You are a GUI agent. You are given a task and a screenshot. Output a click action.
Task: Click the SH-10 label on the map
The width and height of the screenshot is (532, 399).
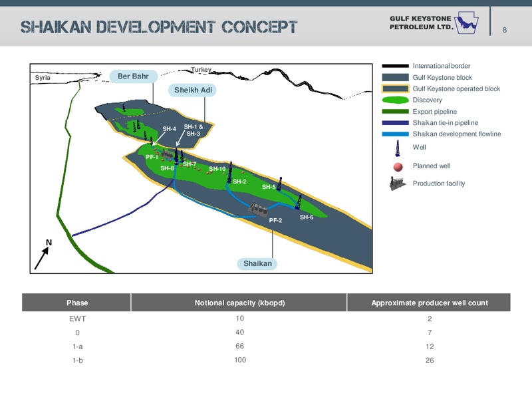[217, 169]
